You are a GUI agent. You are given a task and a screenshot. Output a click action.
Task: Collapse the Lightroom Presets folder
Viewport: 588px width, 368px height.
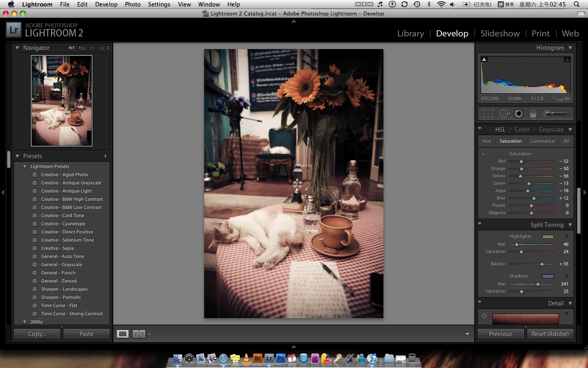tap(25, 166)
